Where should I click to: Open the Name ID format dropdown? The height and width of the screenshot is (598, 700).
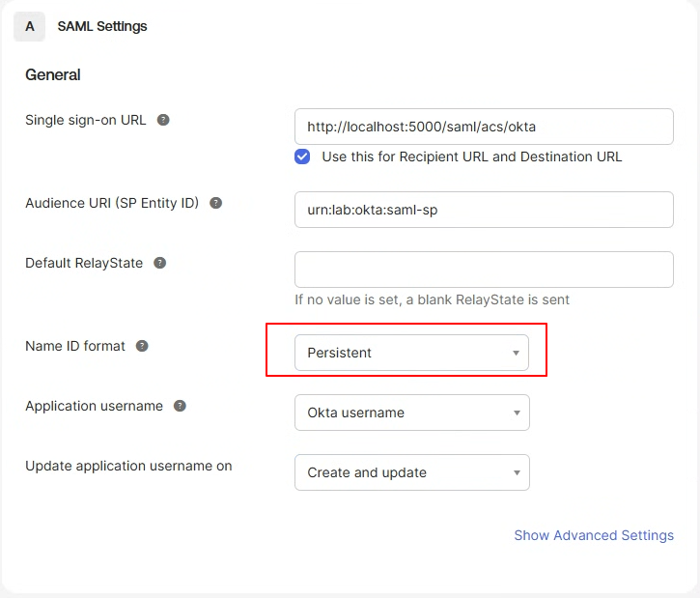pyautogui.click(x=411, y=353)
